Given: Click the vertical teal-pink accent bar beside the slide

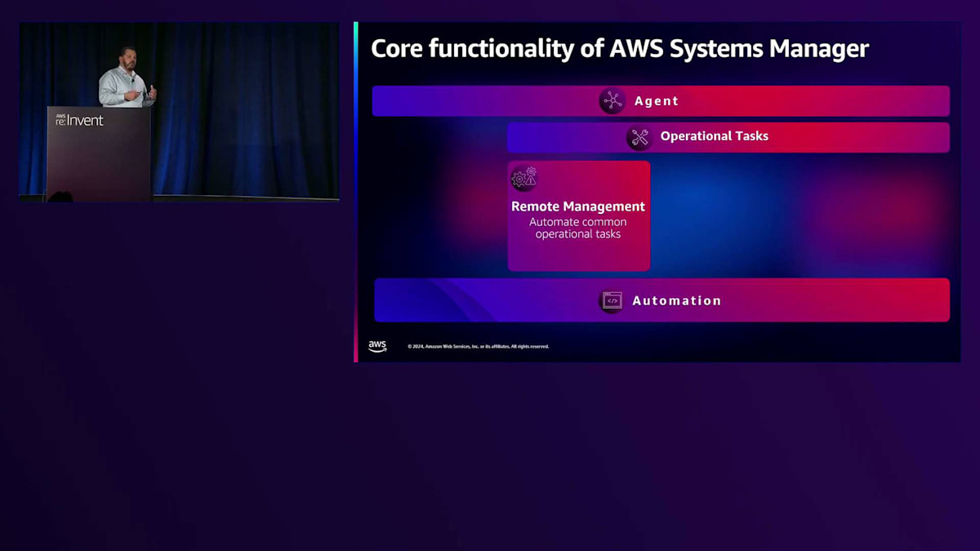Looking at the screenshot, I should [x=356, y=192].
